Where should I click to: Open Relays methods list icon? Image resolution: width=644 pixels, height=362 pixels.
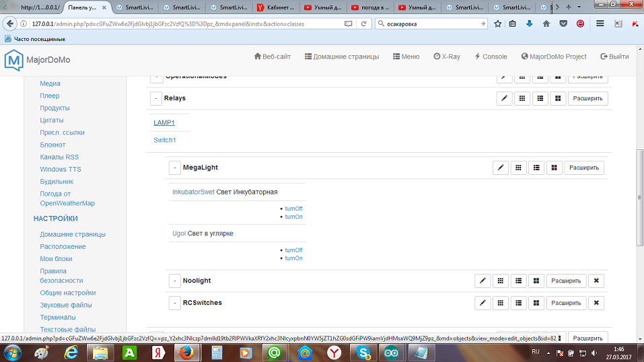540,98
